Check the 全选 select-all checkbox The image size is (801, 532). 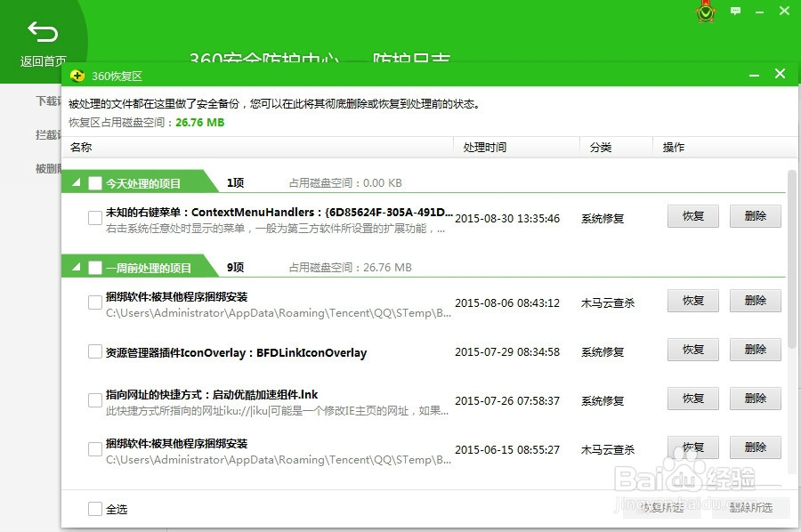pos(95,509)
